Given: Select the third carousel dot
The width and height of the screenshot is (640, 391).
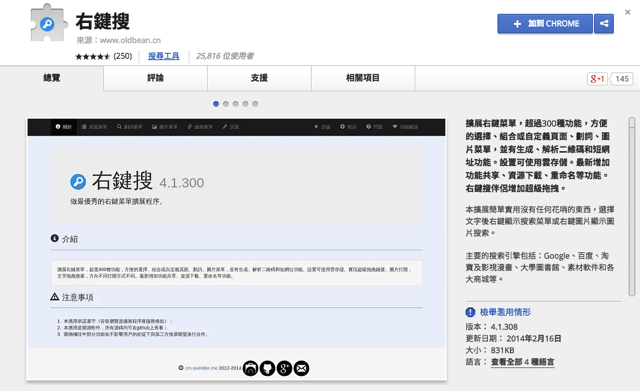Looking at the screenshot, I should 236,104.
